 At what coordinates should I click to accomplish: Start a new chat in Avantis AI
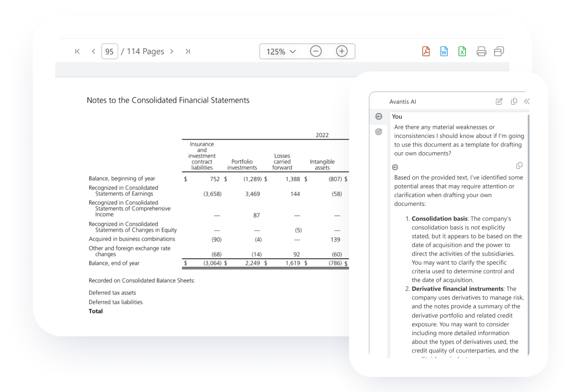coord(499,102)
